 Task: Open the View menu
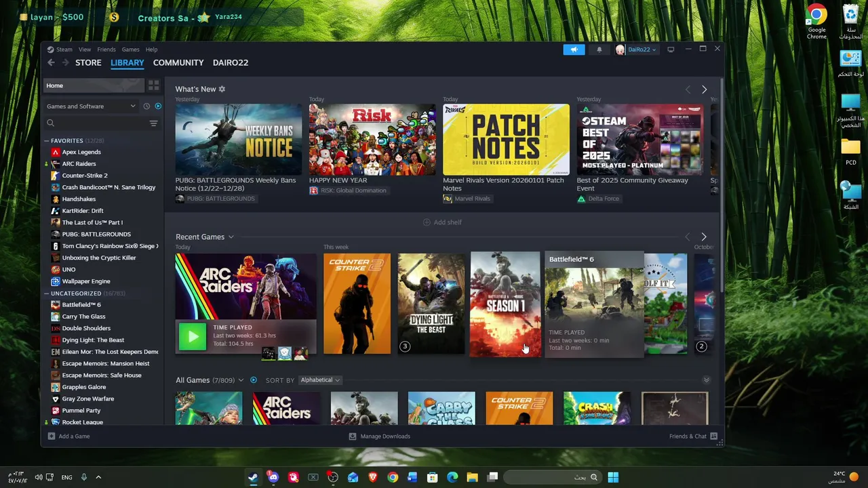(85, 49)
